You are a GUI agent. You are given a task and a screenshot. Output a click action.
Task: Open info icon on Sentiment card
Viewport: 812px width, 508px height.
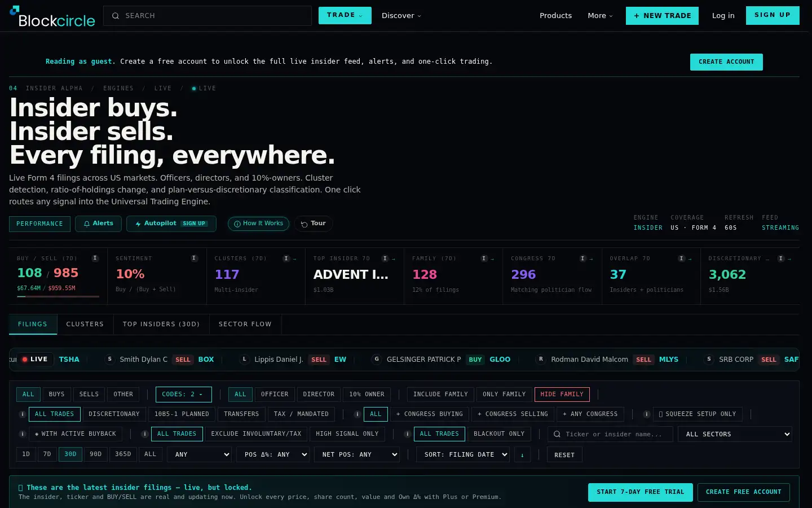(x=194, y=258)
